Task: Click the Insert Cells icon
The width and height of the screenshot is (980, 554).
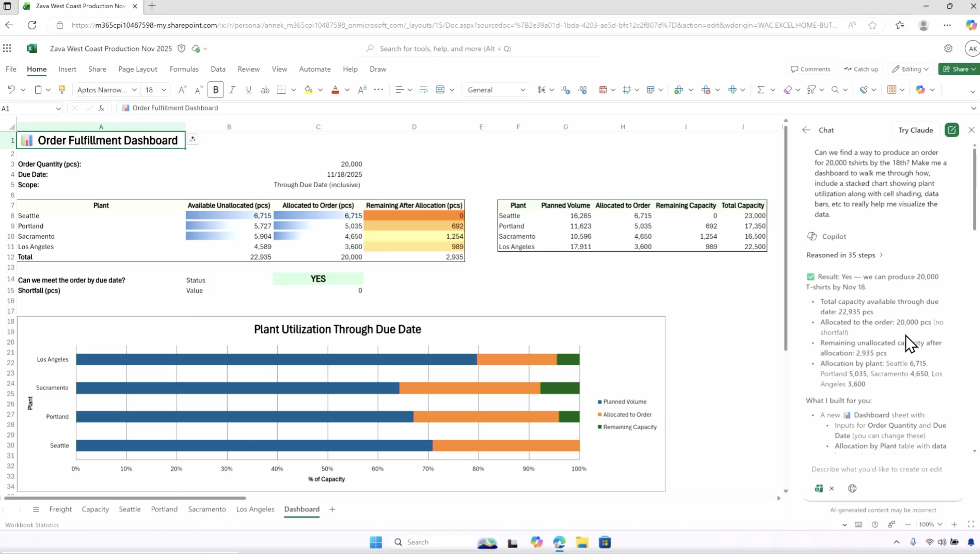Action: [678, 90]
